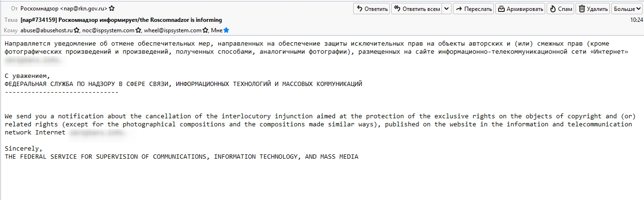Click recipient noc@ispsystem.com
Viewport: 644px width, 200px height.
pyautogui.click(x=108, y=30)
